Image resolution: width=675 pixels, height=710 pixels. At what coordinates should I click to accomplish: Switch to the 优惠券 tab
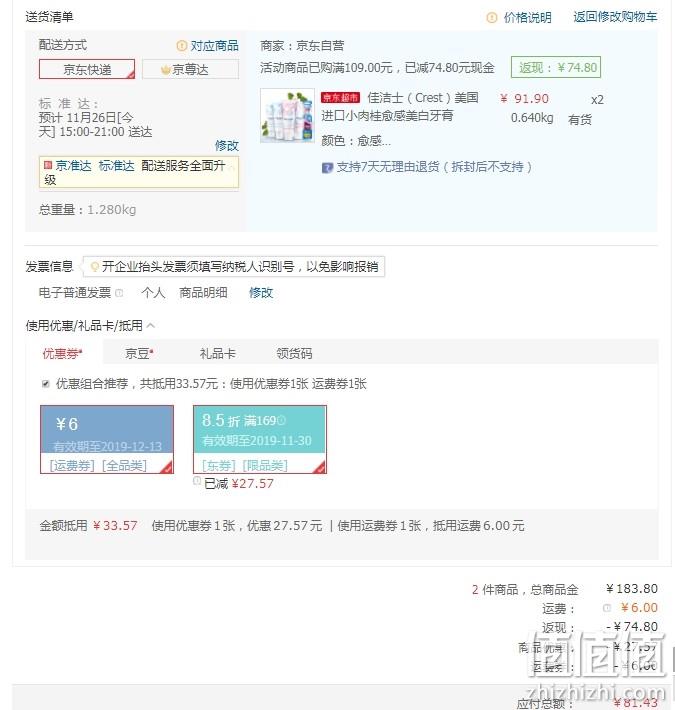click(62, 353)
